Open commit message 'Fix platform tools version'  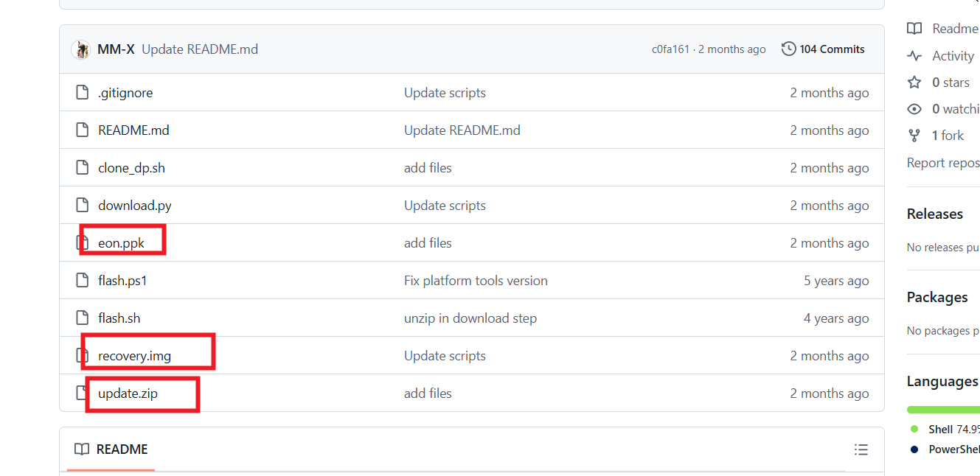[x=476, y=281]
